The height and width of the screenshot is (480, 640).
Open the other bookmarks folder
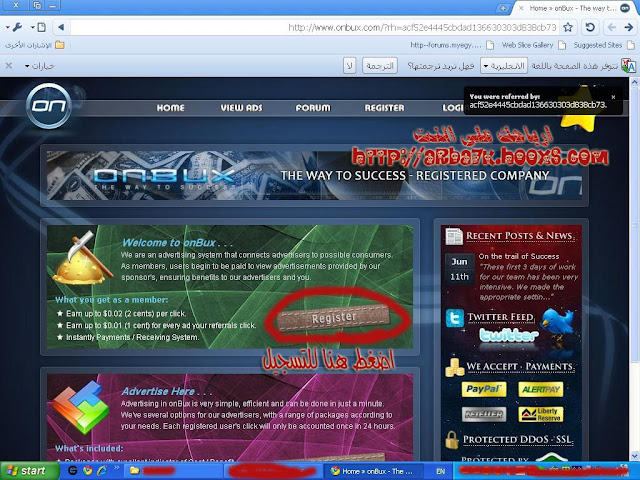click(x=35, y=45)
